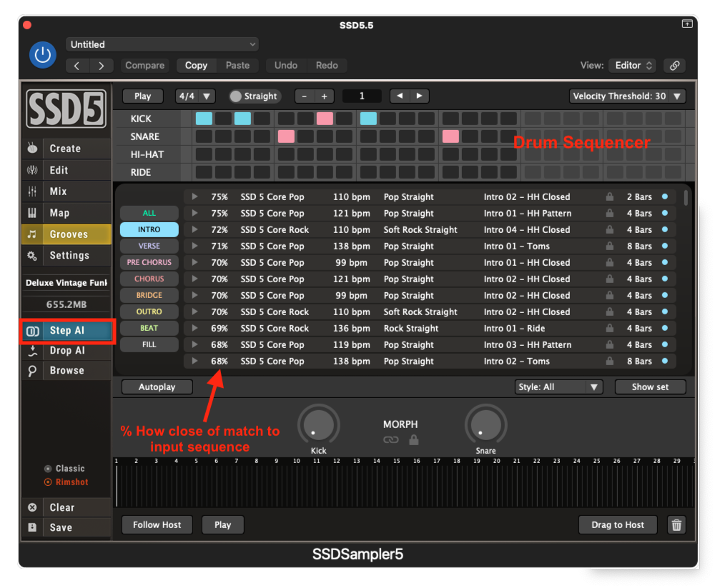Step the sequencer page right
715x588 pixels.
click(x=420, y=96)
